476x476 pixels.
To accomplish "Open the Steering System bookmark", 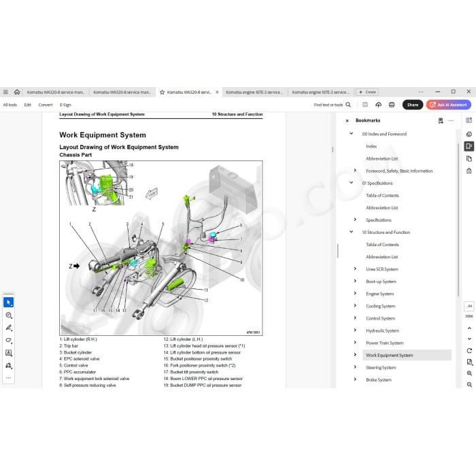I will pyautogui.click(x=381, y=368).
